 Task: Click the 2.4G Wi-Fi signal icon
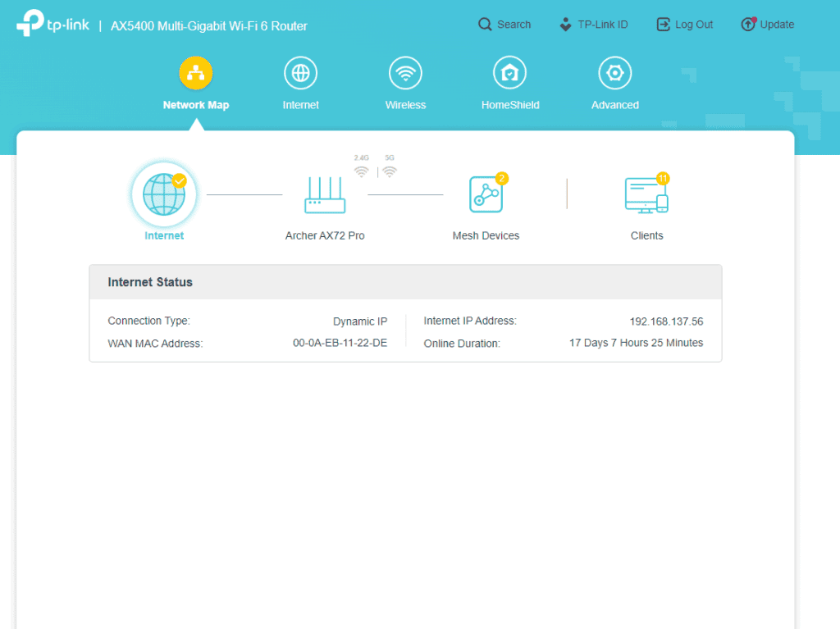coord(361,171)
